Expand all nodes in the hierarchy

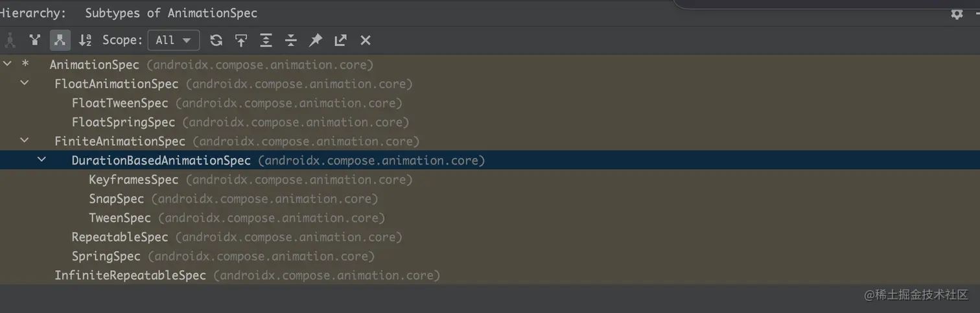(x=266, y=40)
